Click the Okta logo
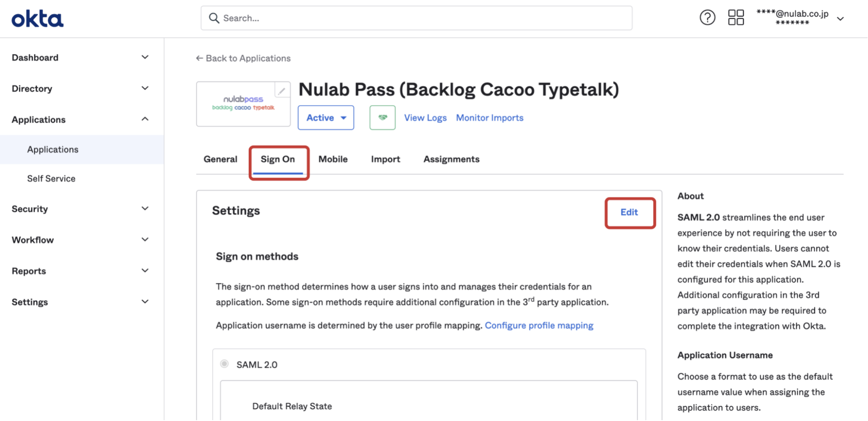Viewport: 868px width, 421px height. pyautogui.click(x=37, y=19)
